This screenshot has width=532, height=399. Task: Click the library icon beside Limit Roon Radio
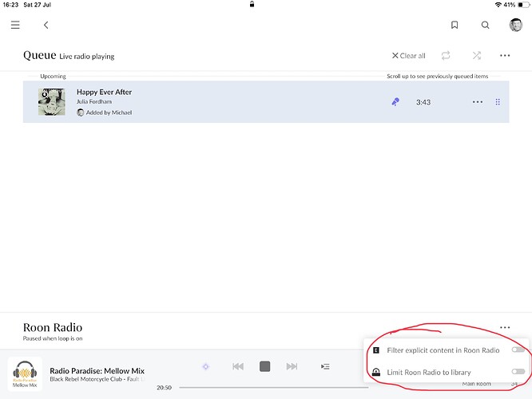click(x=376, y=372)
